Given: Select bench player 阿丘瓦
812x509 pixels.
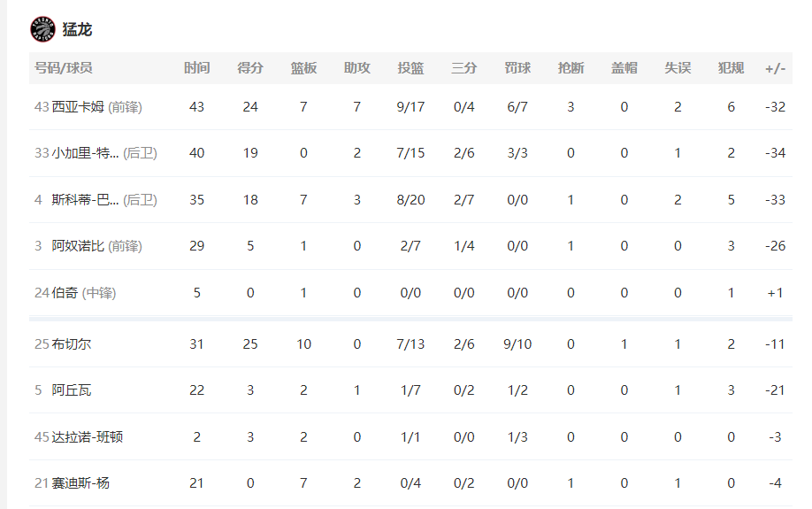Looking at the screenshot, I should pos(71,390).
